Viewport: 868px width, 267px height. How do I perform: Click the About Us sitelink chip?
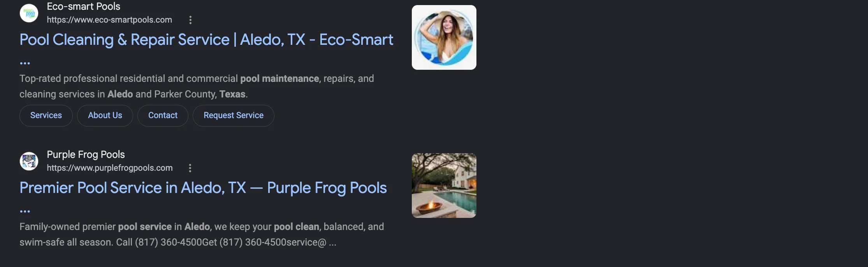pyautogui.click(x=105, y=115)
